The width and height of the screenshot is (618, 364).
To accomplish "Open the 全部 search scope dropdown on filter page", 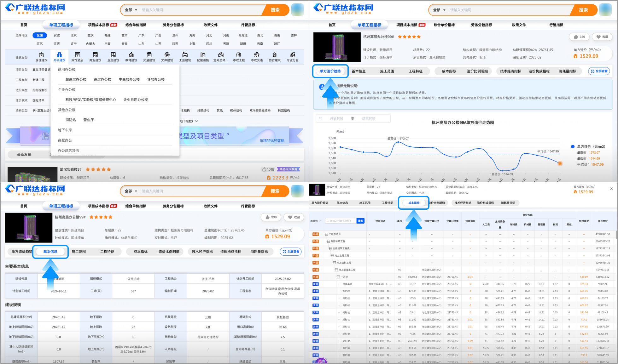I will 131,10.
